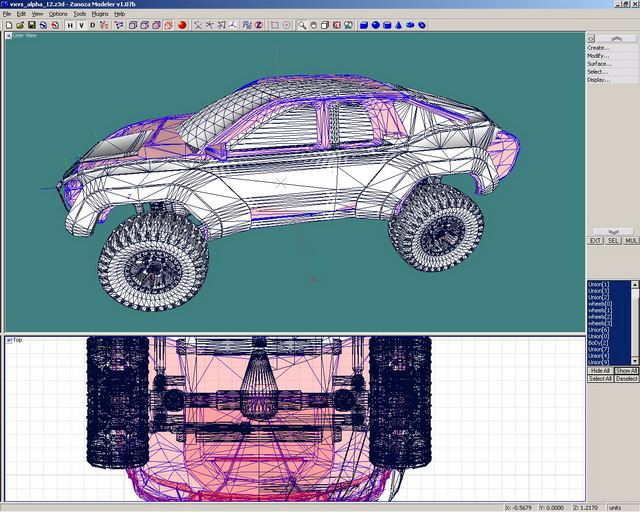640x512 pixels.
Task: Select BoDy[2] in the object list
Action: 597,342
